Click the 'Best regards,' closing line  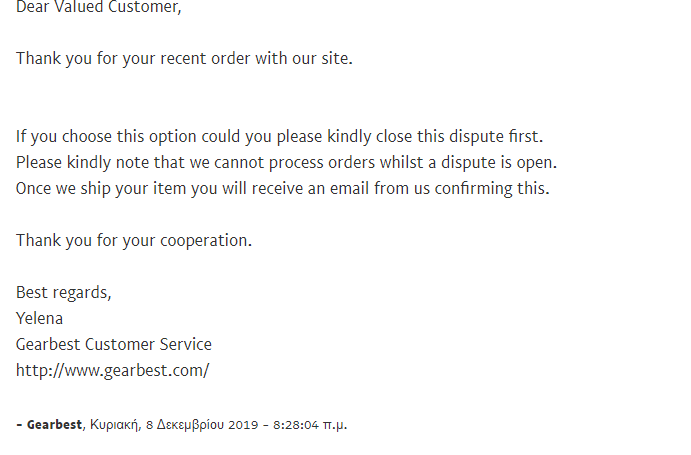pos(63,293)
